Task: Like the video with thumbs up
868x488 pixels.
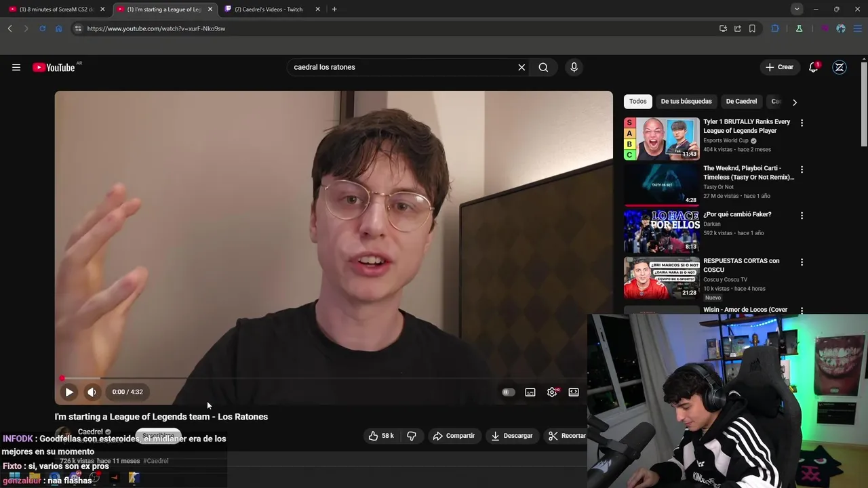Action: tap(380, 436)
